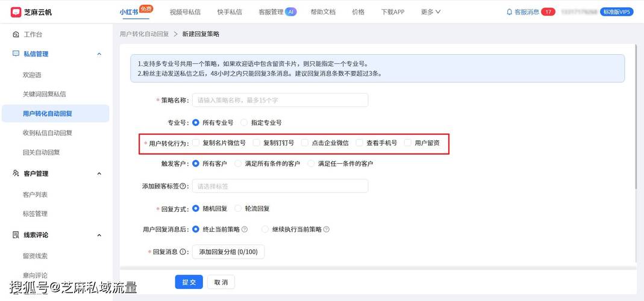Image resolution: width=644 pixels, height=301 pixels.
Task: Click the 提交 button
Action: click(x=189, y=282)
